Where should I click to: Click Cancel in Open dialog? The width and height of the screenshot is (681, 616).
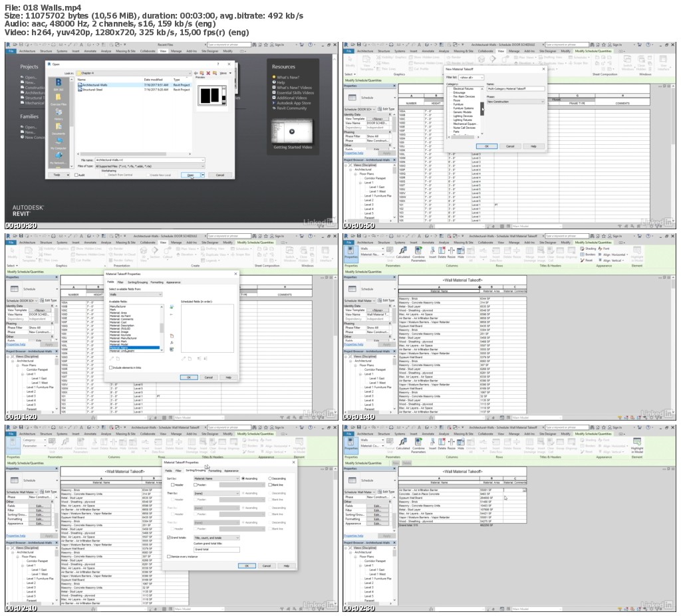click(219, 175)
